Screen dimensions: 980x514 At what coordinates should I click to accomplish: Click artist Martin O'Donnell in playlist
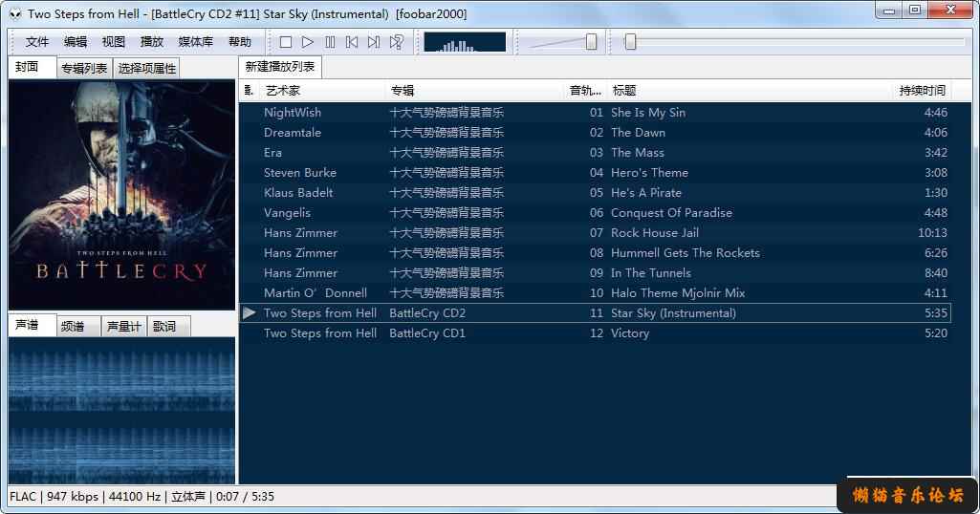(315, 293)
